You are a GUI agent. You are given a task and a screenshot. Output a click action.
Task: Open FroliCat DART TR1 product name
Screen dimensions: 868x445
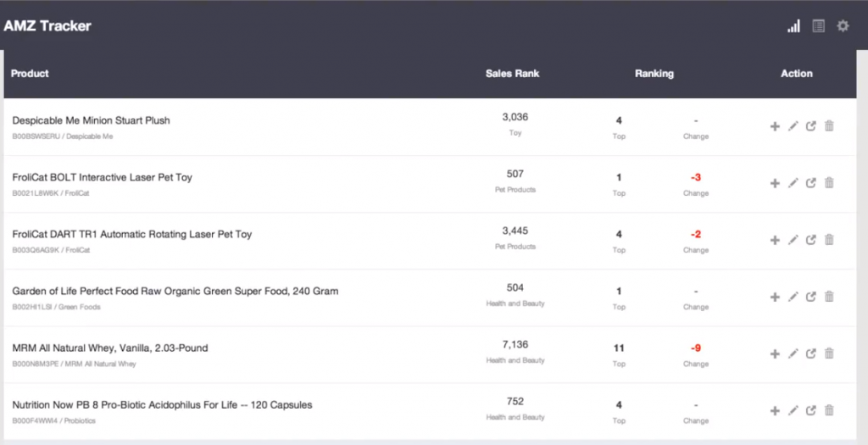pyautogui.click(x=131, y=234)
